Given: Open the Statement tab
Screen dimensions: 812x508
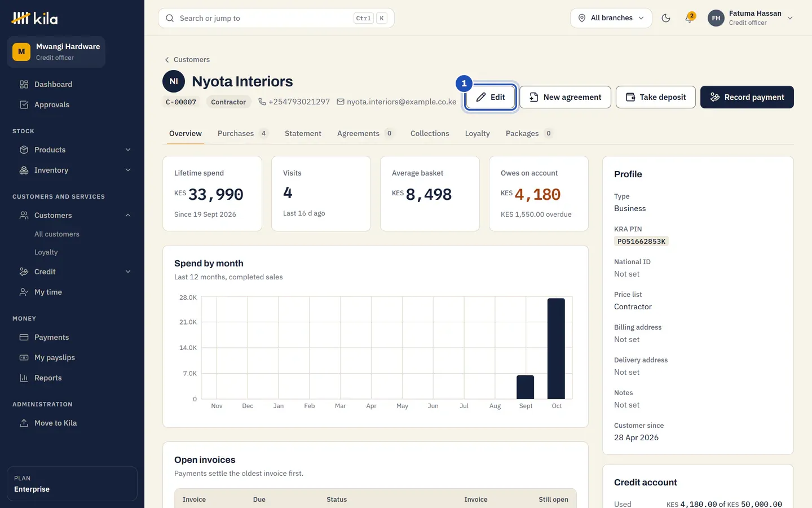Looking at the screenshot, I should pos(303,133).
